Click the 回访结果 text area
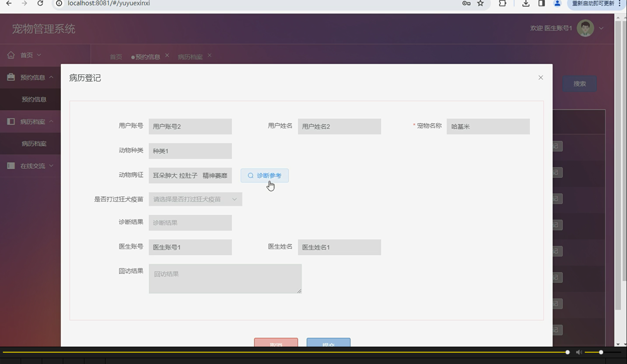The width and height of the screenshot is (627, 364). coord(225,279)
